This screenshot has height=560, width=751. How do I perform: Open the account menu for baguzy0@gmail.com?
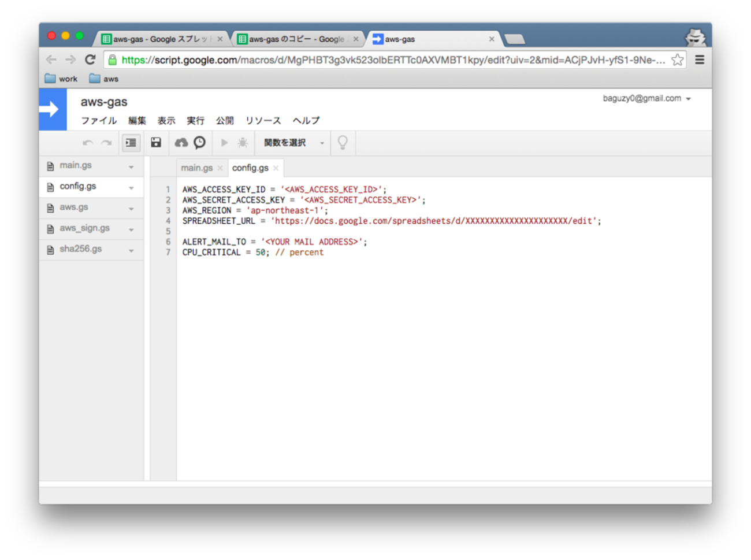pyautogui.click(x=646, y=99)
